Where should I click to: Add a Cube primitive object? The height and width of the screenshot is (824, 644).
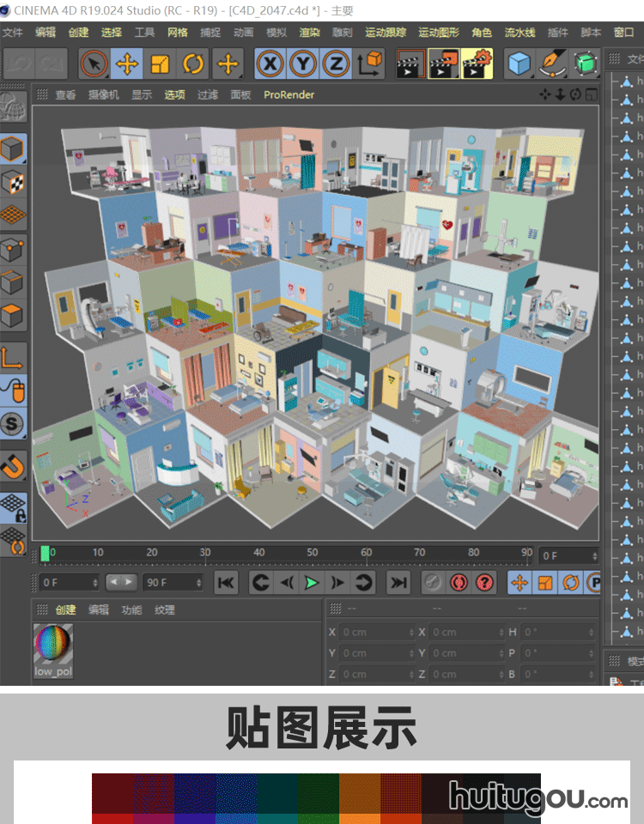coord(518,64)
